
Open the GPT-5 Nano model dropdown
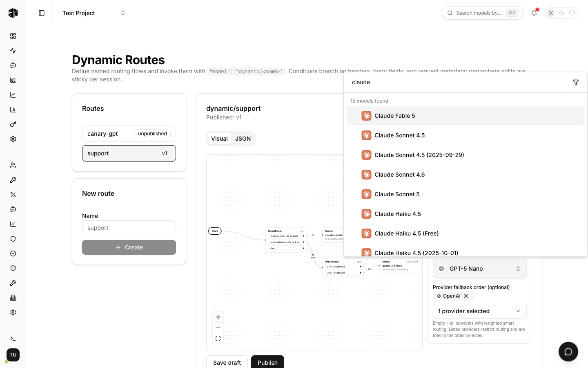(480, 269)
